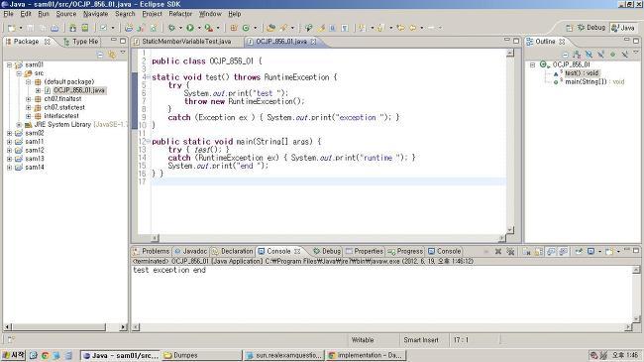
Task: Click the New file toolbar icon
Action: point(12,28)
